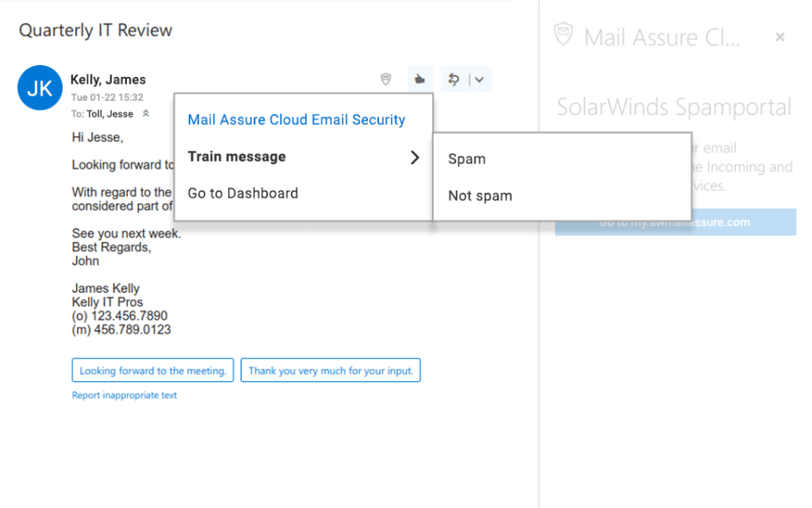This screenshot has height=508, width=812.
Task: Send the reply 'Thank you very much for your input.'
Action: click(x=331, y=370)
